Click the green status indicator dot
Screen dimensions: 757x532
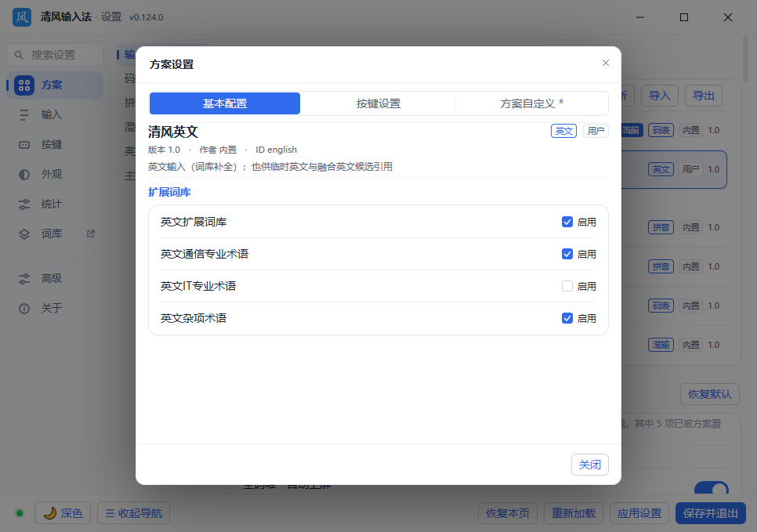point(20,513)
